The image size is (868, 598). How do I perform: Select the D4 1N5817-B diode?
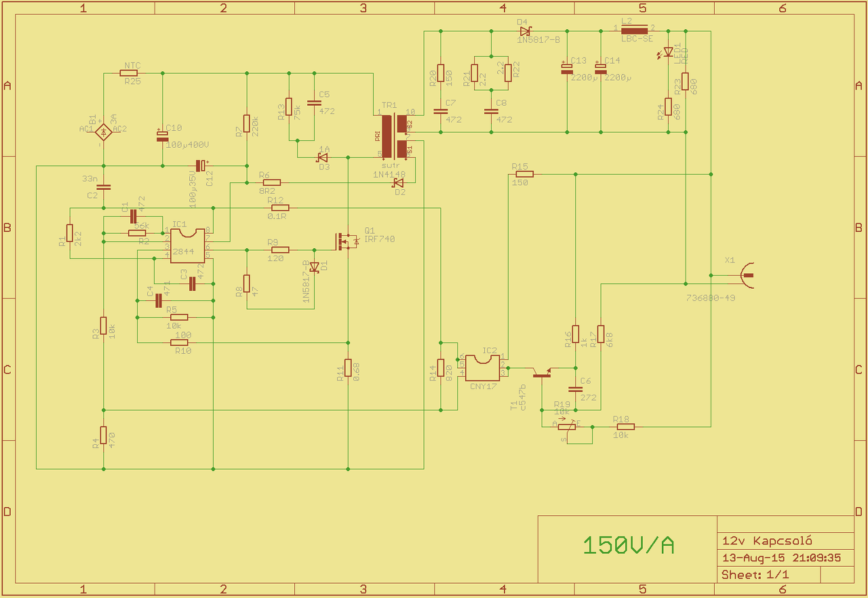pos(525,31)
